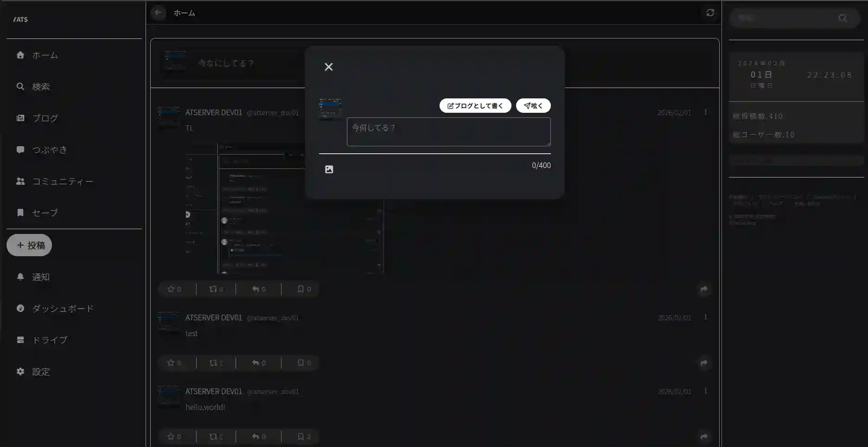
Task: Open options menu on hello,world! post
Action: [x=706, y=391]
